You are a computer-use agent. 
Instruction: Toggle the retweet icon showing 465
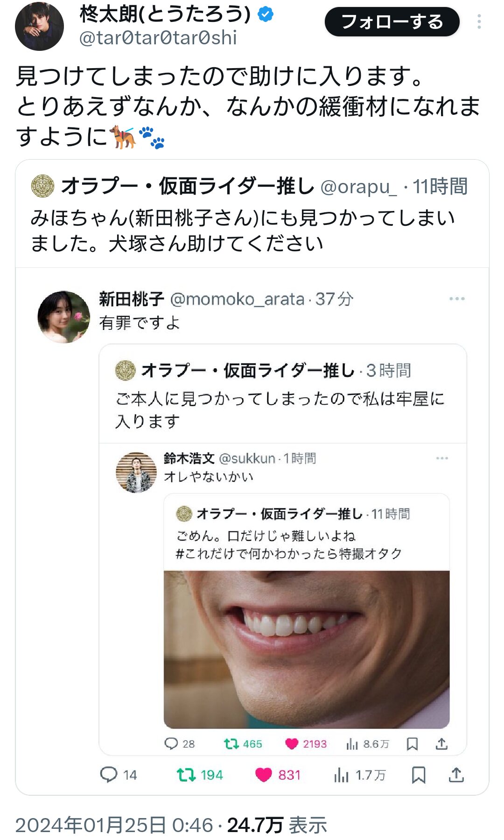pyautogui.click(x=231, y=743)
